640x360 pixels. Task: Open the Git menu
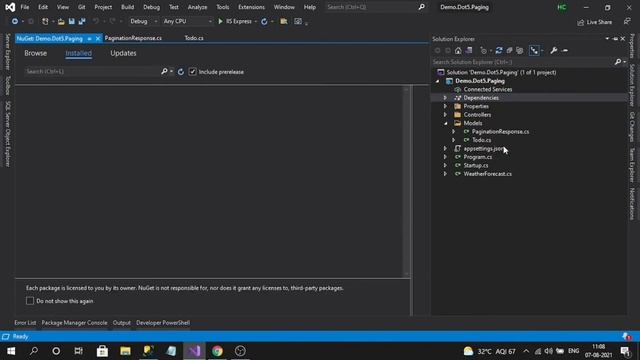(82, 7)
